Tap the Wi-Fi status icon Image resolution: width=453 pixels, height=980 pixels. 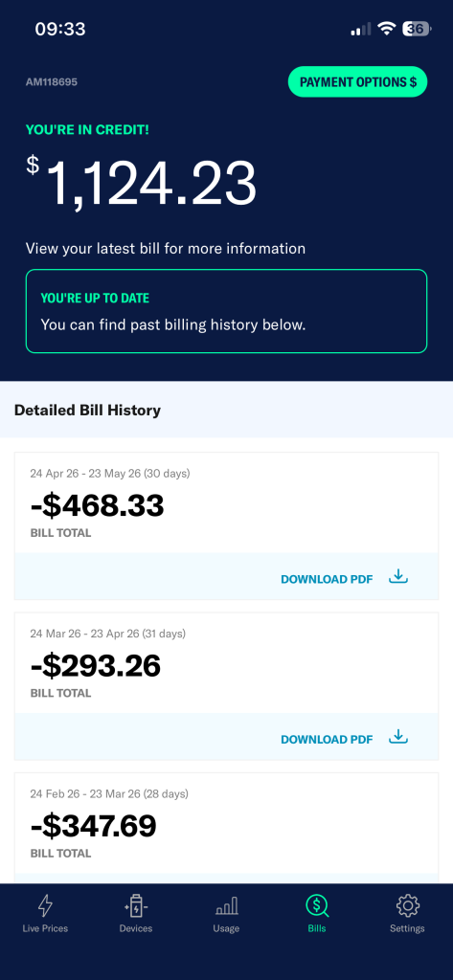(387, 29)
